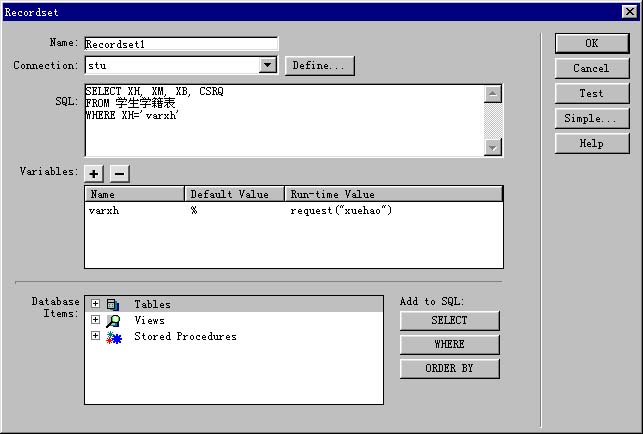The image size is (643, 434).
Task: Open Help for Recordset dialog
Action: 591,143
